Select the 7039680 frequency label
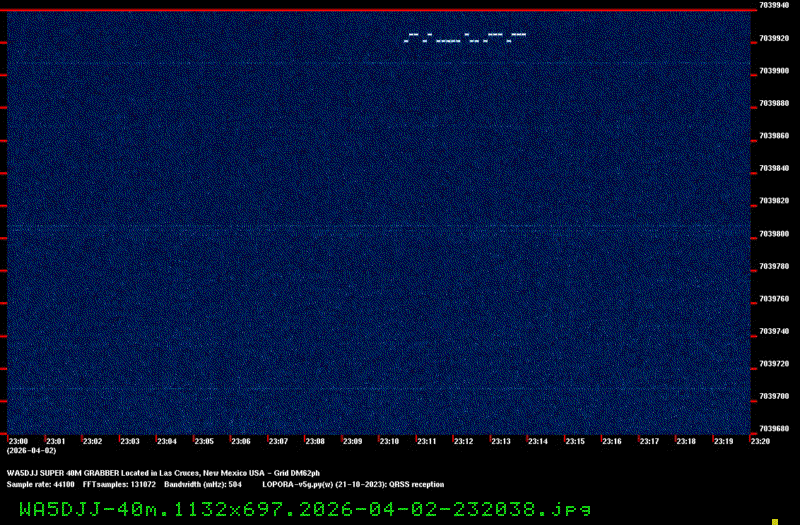Image resolution: width=800 pixels, height=525 pixels. [x=774, y=429]
